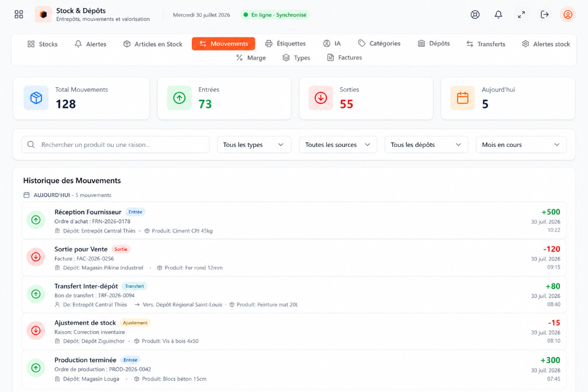Open the Toutes les sources dropdown

click(x=338, y=145)
